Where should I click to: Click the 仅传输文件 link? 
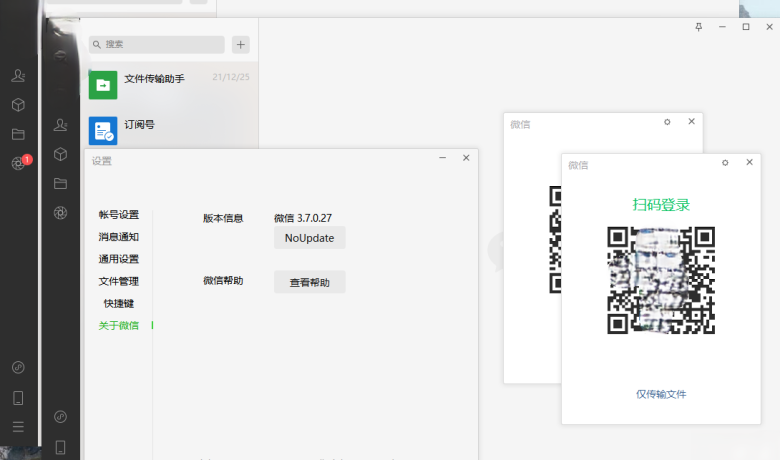pos(661,394)
